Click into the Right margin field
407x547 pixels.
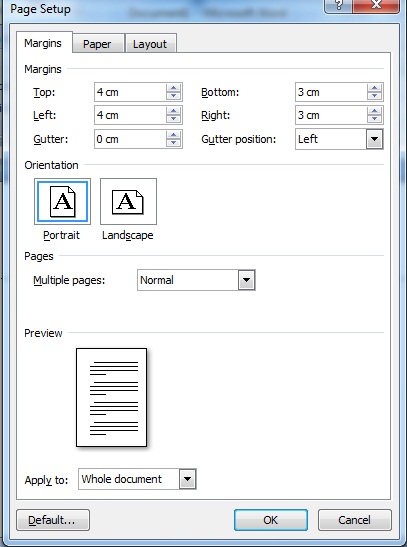coord(331,115)
